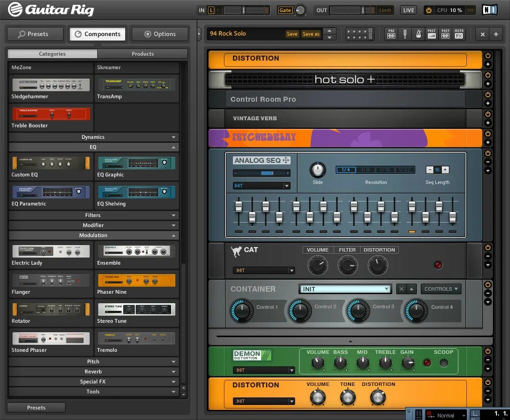510x420 pixels.
Task: Expand the Filters category
Action: 94,215
